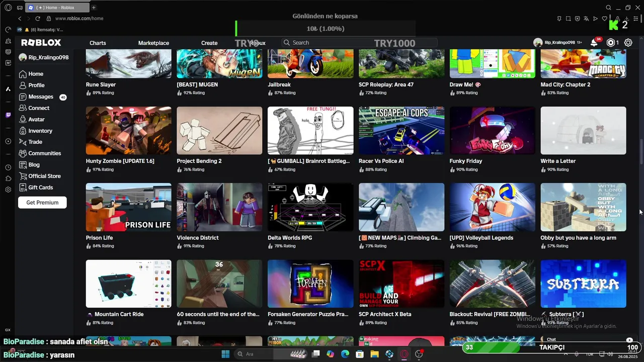
Task: Open the Rip_Kralingo098 profile in the header
Action: pos(557,43)
